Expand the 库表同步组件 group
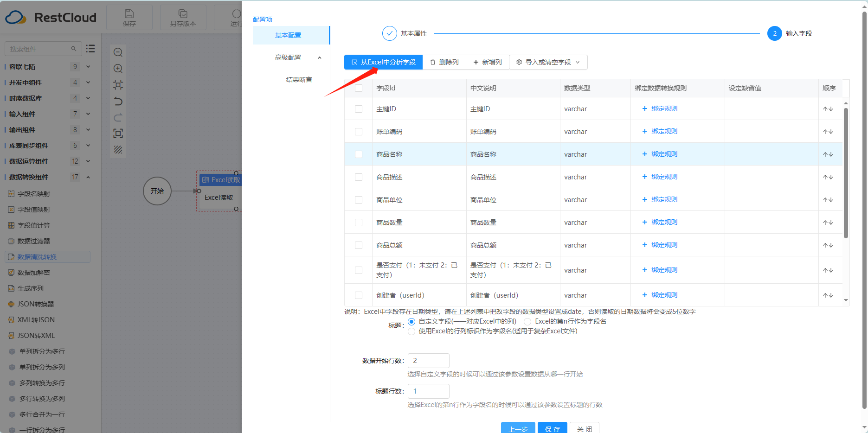Viewport: 868px width, 433px height. [88, 146]
